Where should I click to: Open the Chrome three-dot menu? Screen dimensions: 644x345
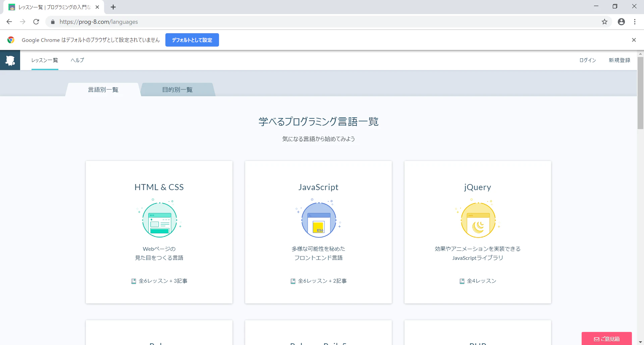pos(635,22)
